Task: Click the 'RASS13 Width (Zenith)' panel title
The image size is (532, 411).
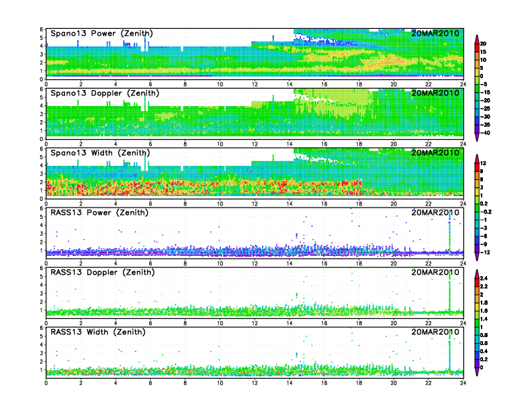Action: coord(98,332)
